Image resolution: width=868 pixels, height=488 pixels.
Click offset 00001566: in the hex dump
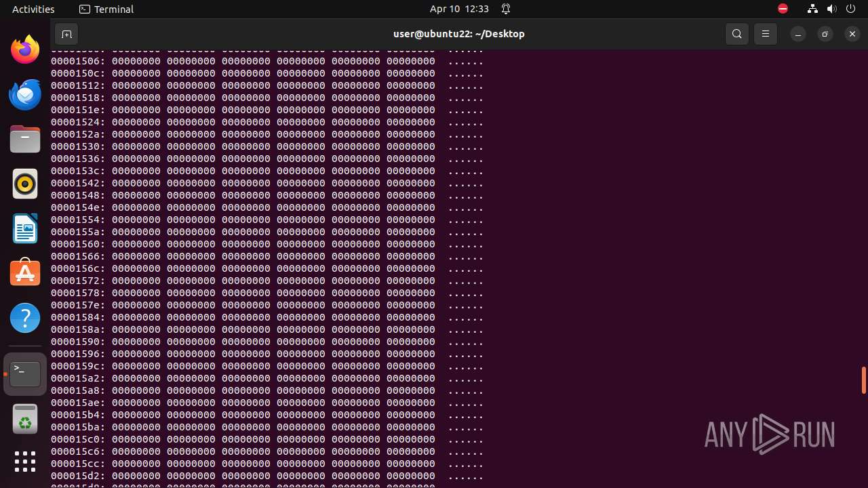point(78,256)
